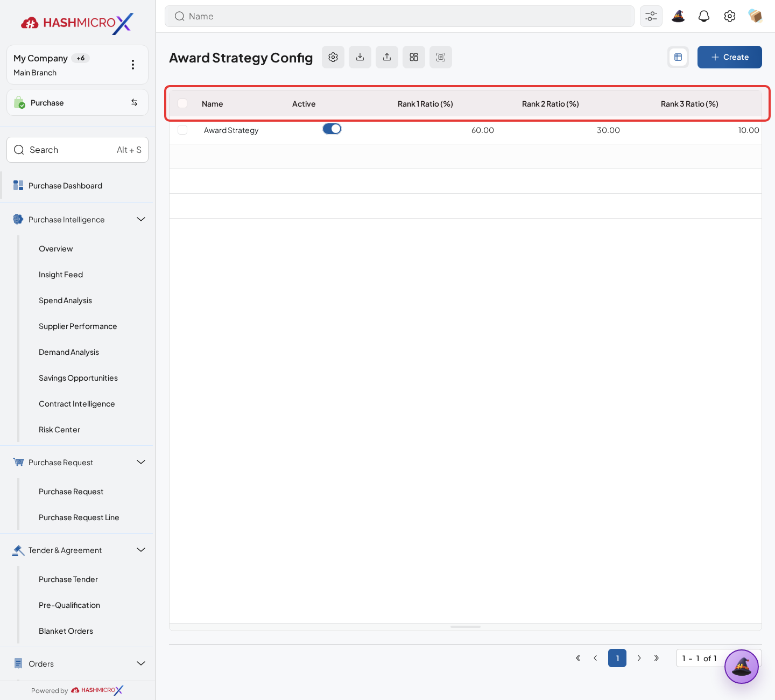This screenshot has width=775, height=700.
Task: Open the user avatar box icon
Action: click(x=756, y=16)
